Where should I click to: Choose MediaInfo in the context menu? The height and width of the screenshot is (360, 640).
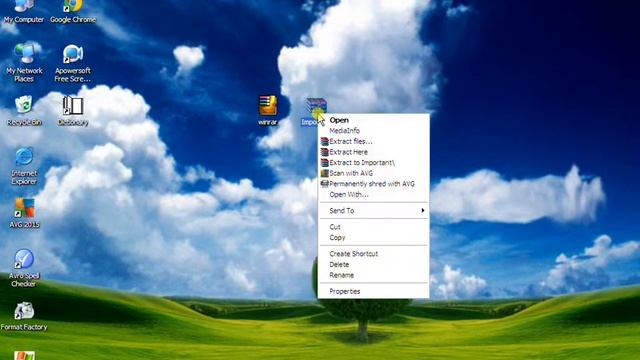(x=373, y=131)
